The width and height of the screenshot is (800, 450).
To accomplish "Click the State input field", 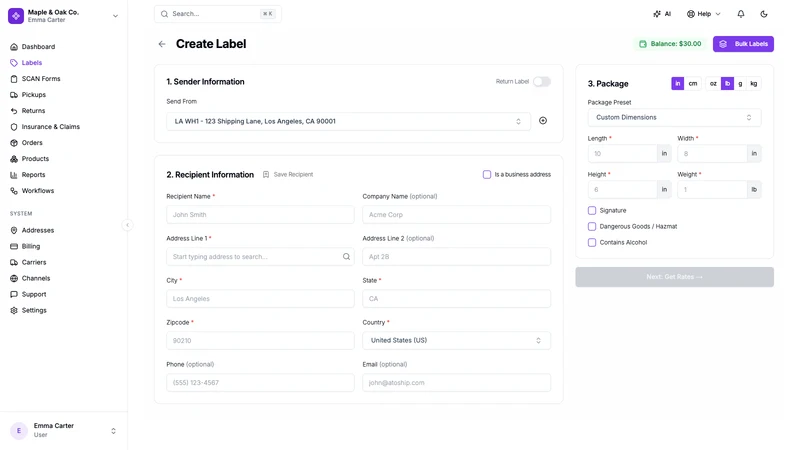I will tap(457, 298).
